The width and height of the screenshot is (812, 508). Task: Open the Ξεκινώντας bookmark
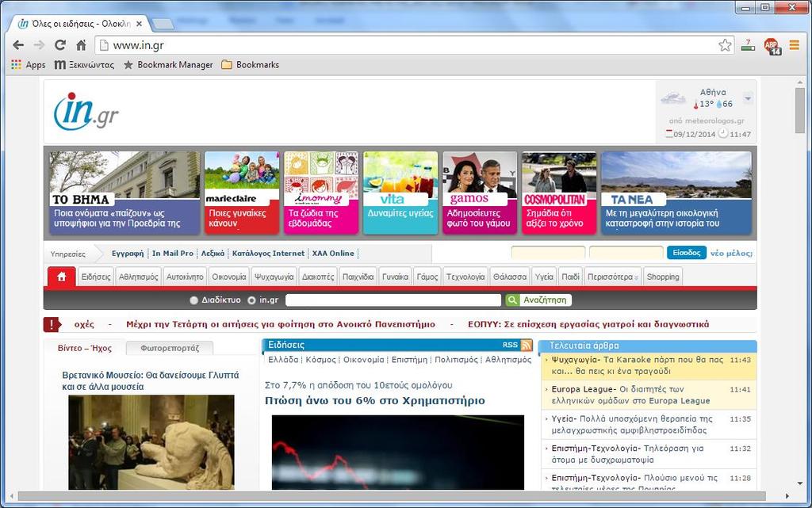tap(84, 65)
